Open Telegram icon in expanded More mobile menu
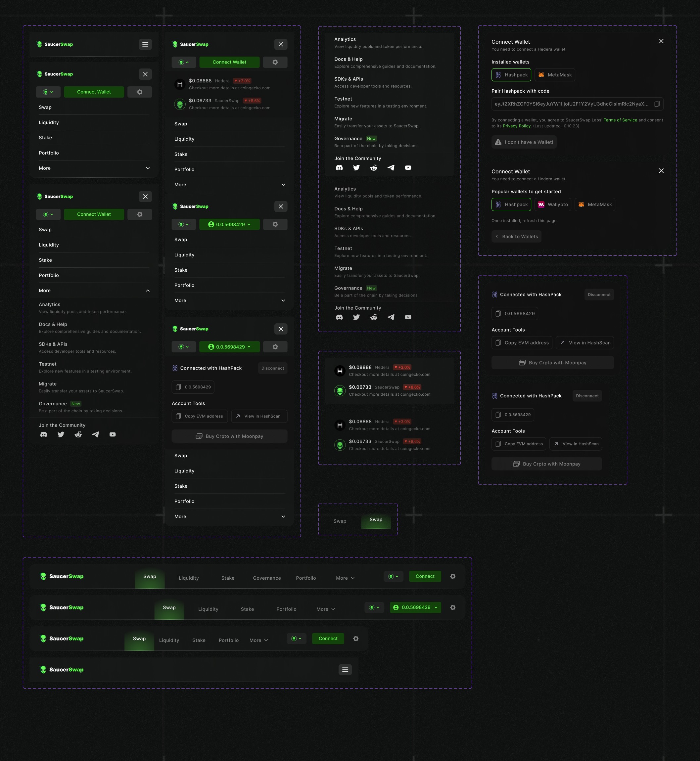 pyautogui.click(x=95, y=435)
